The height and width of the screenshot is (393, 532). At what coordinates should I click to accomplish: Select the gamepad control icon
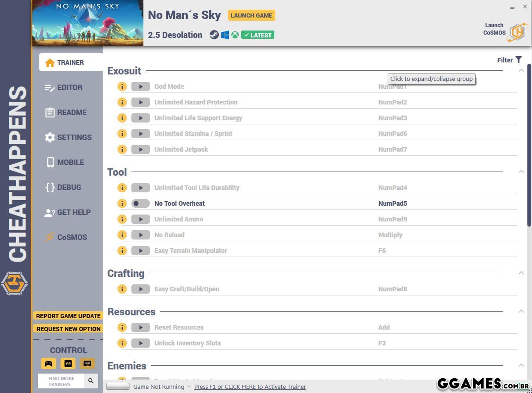click(x=49, y=363)
